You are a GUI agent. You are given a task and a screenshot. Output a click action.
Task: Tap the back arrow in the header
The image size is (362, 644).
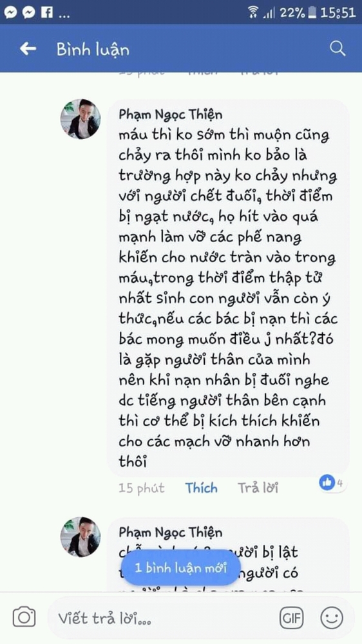(28, 50)
